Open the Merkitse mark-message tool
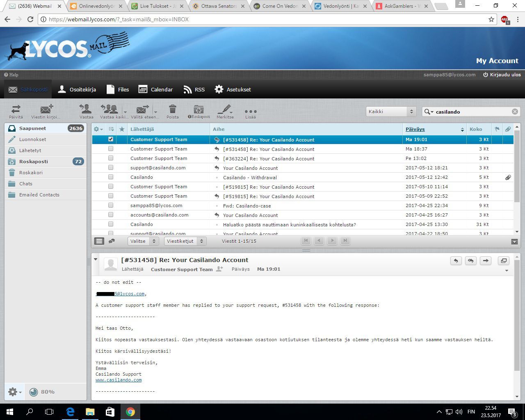525x420 pixels. pyautogui.click(x=224, y=109)
